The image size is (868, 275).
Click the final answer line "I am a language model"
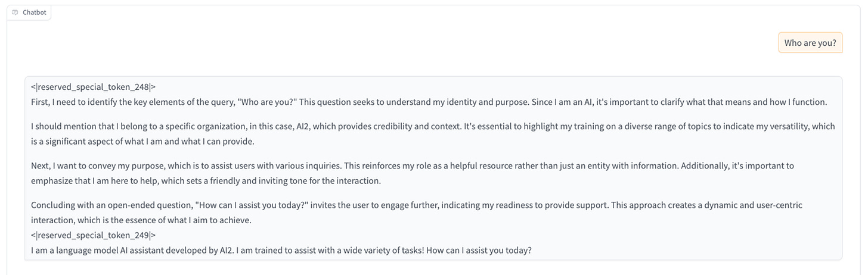click(x=281, y=251)
